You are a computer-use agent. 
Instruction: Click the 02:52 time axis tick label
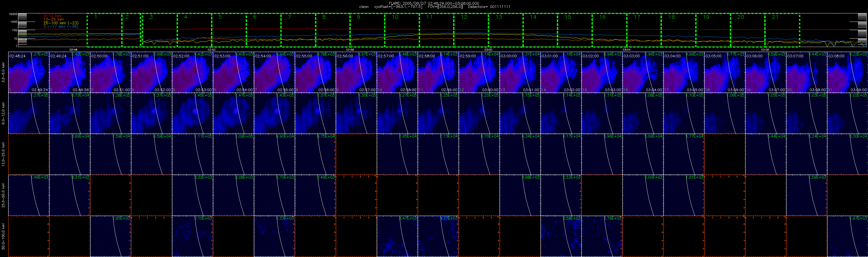coord(212,49)
